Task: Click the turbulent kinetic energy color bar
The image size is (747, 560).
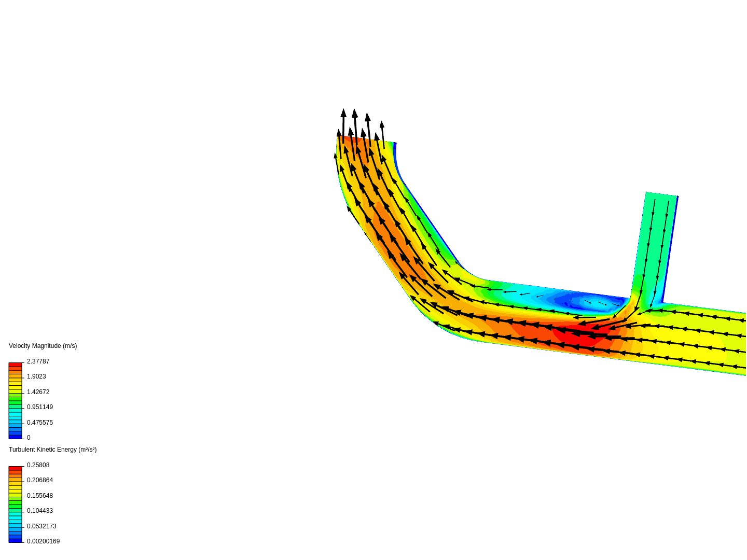Action: (16, 505)
